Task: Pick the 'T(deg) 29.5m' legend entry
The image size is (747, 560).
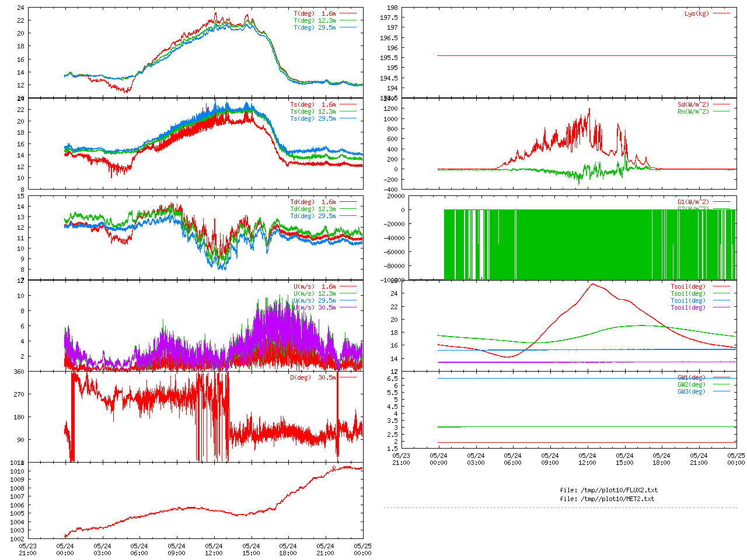Action: point(315,27)
